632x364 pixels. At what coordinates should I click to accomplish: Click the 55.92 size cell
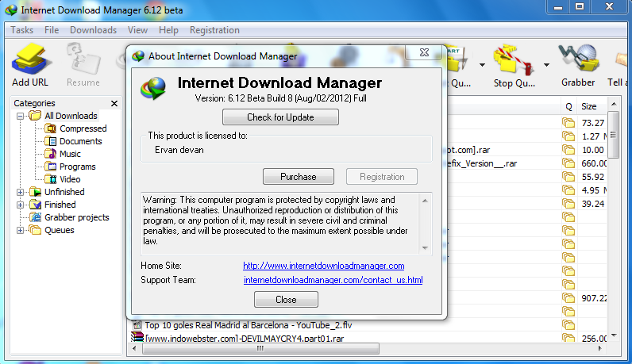click(592, 177)
